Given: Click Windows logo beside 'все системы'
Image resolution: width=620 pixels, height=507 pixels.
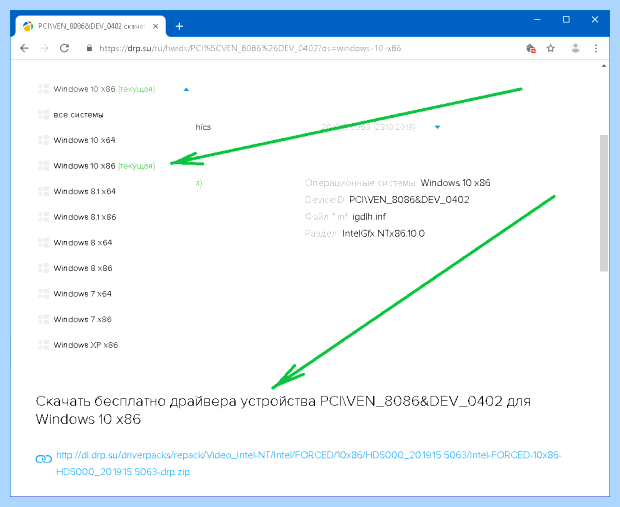Looking at the screenshot, I should [43, 115].
